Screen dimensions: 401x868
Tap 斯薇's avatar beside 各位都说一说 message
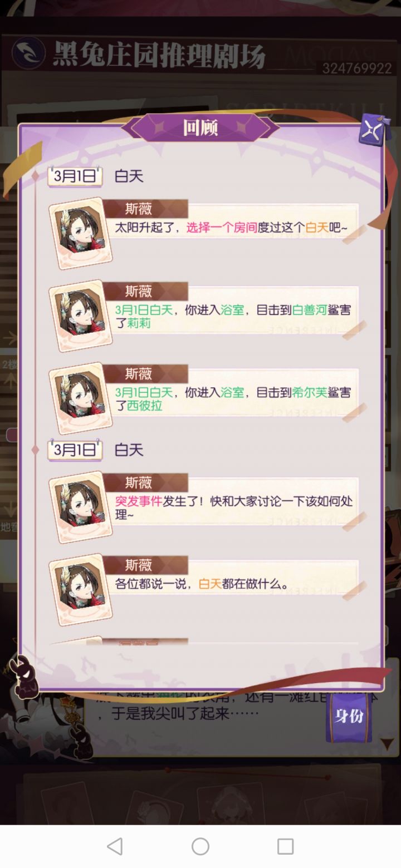click(x=80, y=588)
